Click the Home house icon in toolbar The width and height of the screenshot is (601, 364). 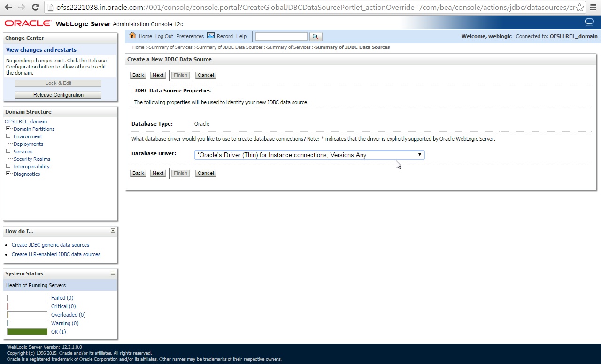click(132, 36)
